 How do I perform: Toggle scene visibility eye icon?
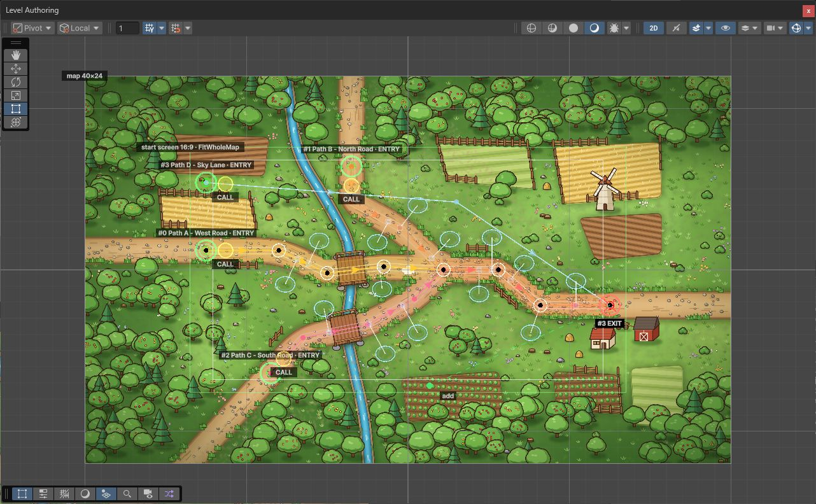(724, 28)
